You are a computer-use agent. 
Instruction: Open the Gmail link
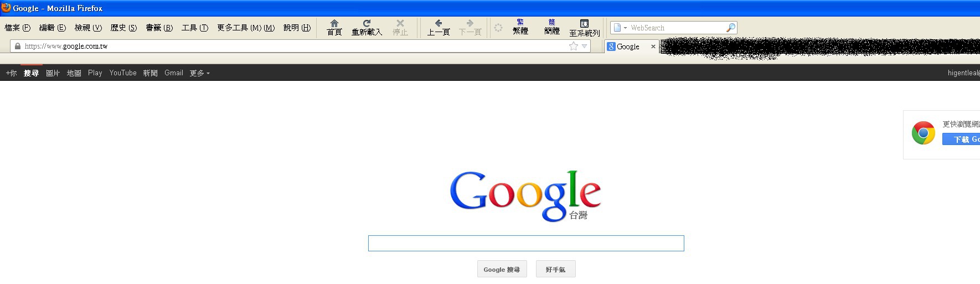coord(174,73)
